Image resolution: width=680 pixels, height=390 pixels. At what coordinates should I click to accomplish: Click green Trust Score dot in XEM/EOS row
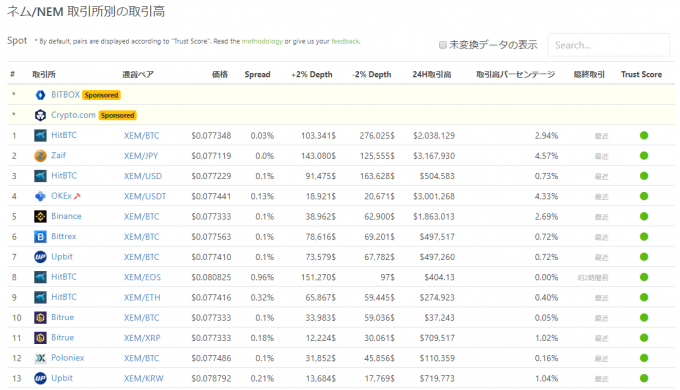pyautogui.click(x=644, y=277)
